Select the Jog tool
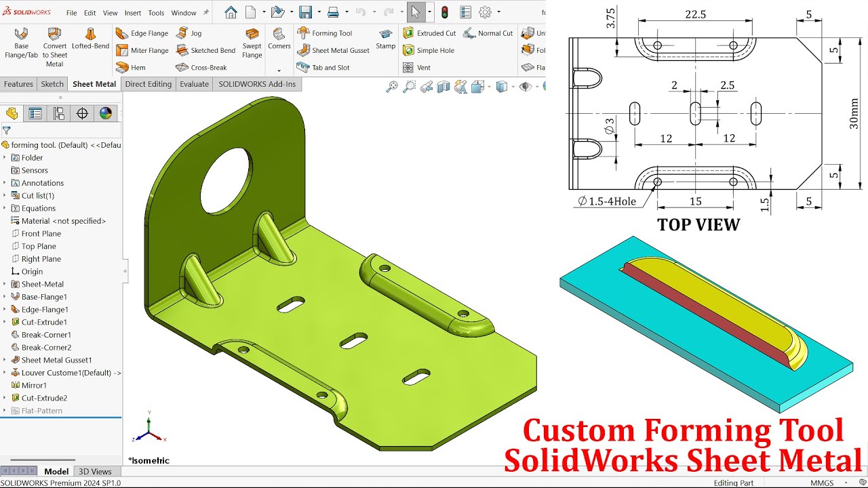The height and width of the screenshot is (488, 868). point(189,33)
